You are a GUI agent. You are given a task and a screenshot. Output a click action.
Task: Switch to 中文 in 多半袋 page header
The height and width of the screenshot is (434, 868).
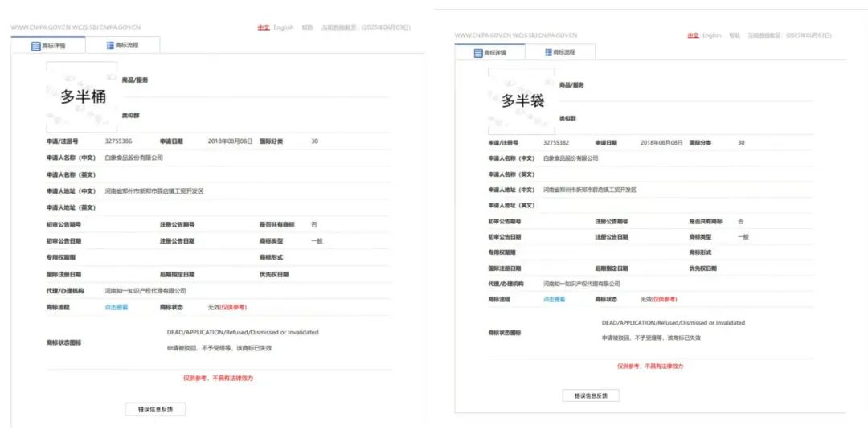click(x=693, y=35)
